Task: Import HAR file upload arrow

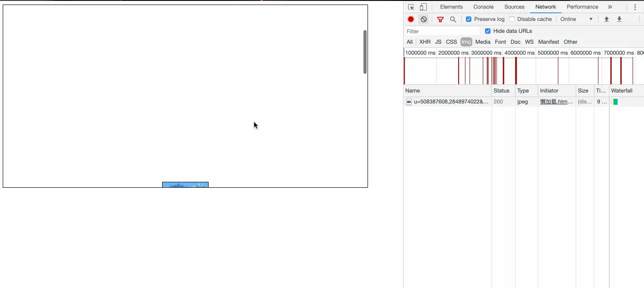Action: (x=607, y=19)
